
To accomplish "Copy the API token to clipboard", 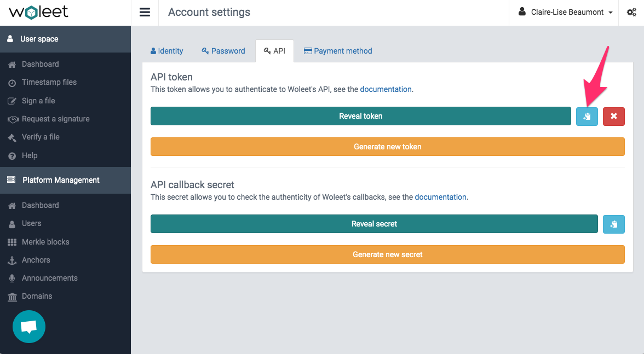I will (586, 116).
